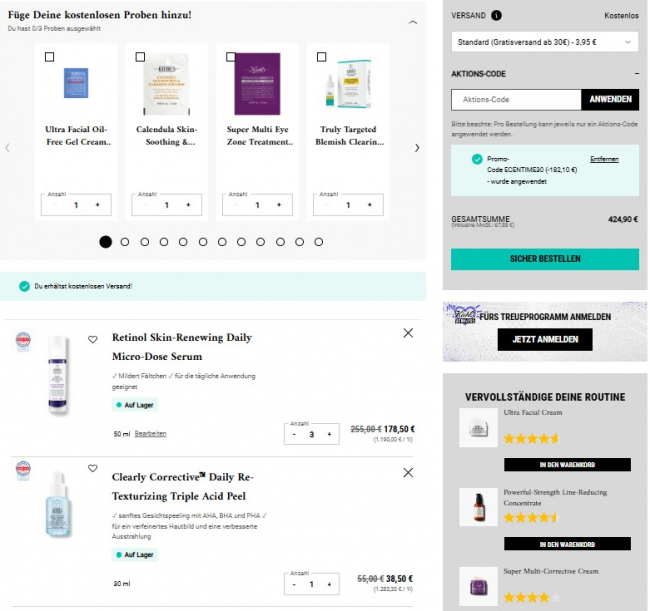
Task: Click the Sicher Bestellen checkout button
Action: click(x=545, y=259)
